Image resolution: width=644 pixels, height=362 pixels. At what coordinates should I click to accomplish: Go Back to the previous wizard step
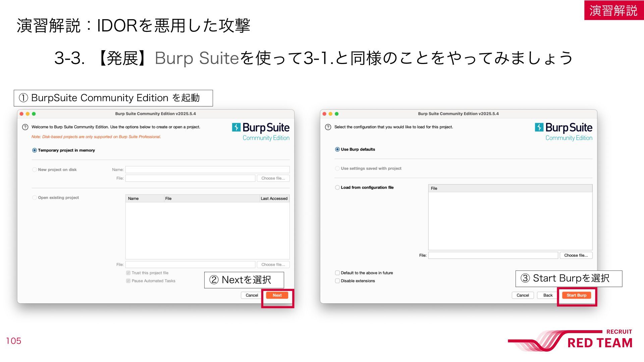click(x=548, y=295)
